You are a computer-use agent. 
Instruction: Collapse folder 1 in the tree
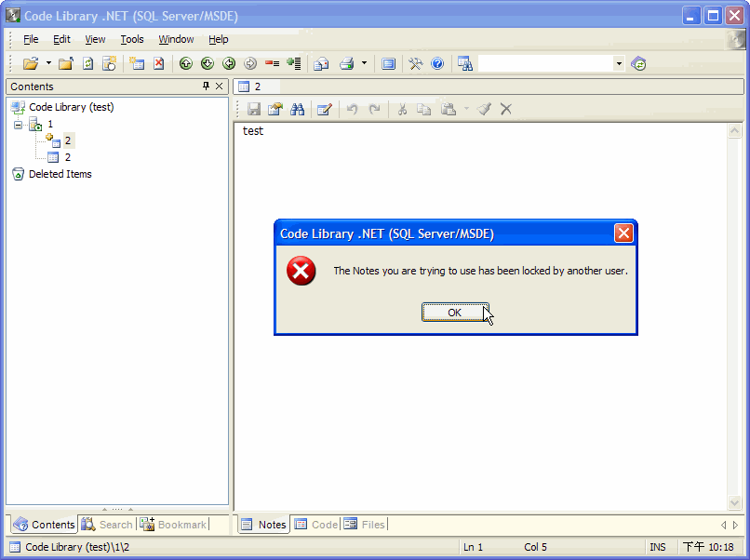pyautogui.click(x=19, y=125)
